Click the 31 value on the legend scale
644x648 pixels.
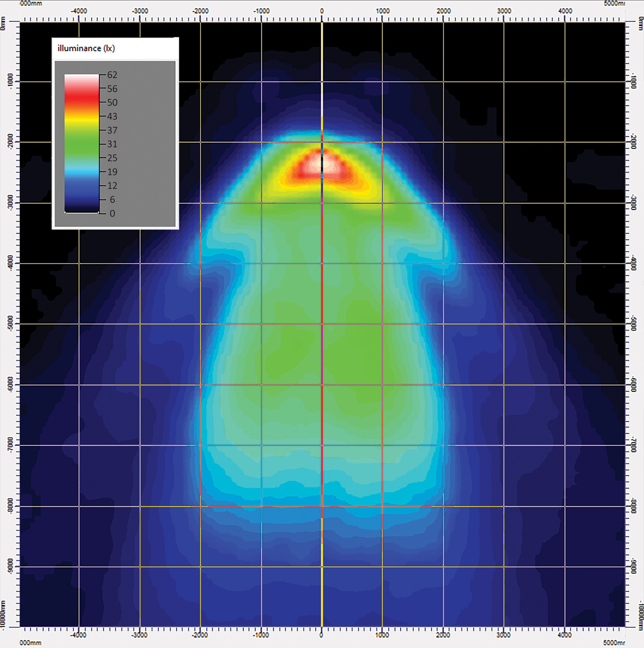click(112, 144)
